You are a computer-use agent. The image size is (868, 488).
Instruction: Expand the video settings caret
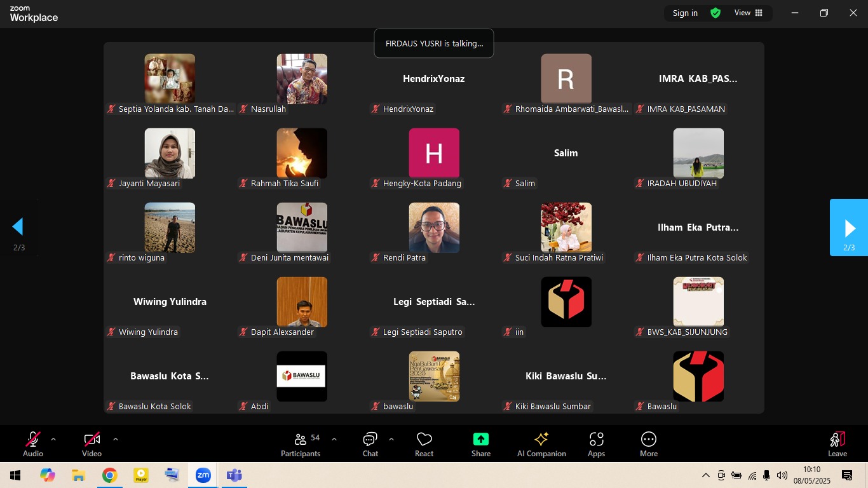tap(115, 439)
